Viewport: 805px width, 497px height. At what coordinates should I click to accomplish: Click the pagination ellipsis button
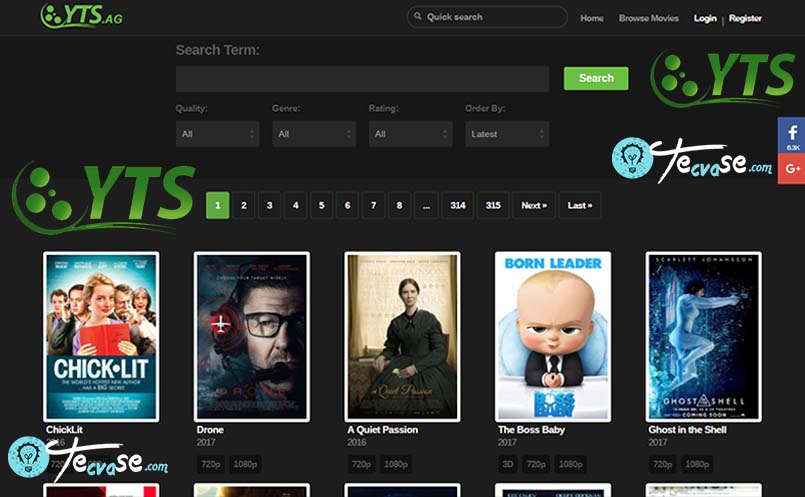click(x=426, y=205)
